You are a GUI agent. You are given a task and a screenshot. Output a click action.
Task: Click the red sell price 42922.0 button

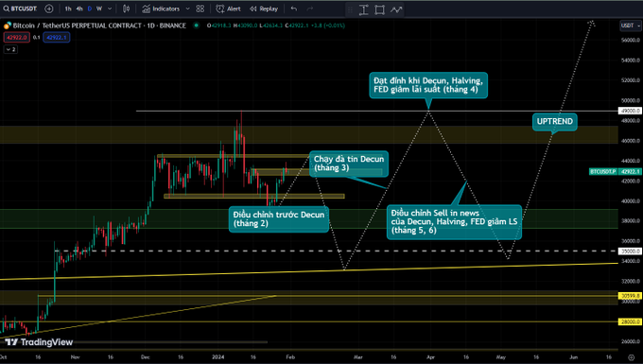[x=16, y=37]
